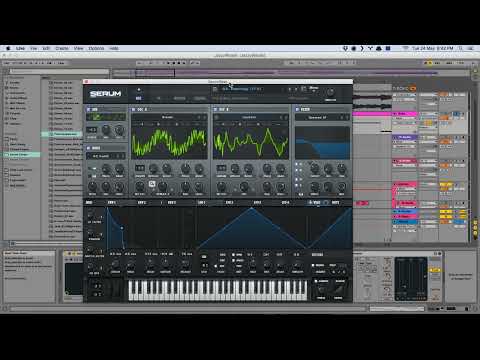The width and height of the screenshot is (480, 360).
Task: Click the filter DRIVE knob
Action: (315, 187)
